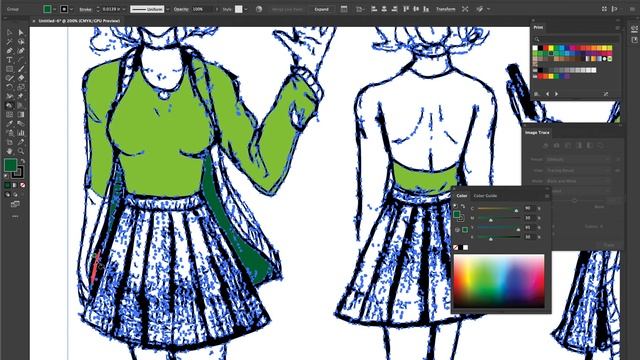Select the Untitled-6 document tab
Screen dimensions: 640x360
tap(79, 20)
